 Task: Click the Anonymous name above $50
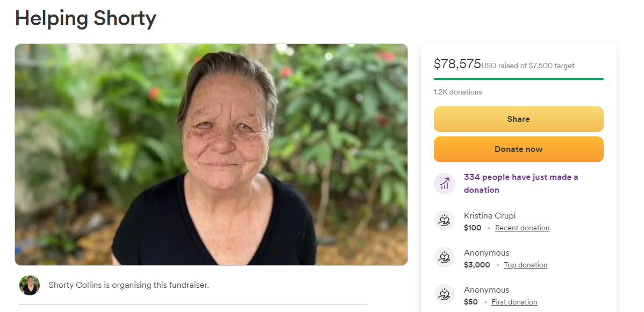[486, 289]
